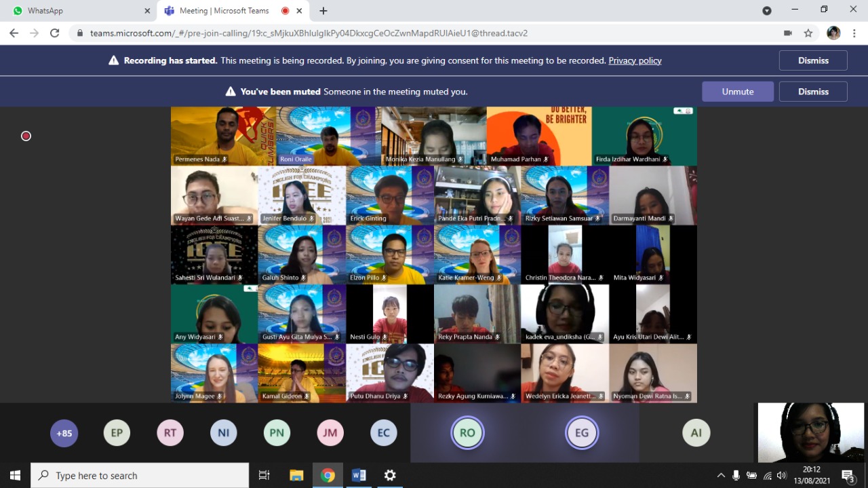Click the +85 circle to view more participants

64,432
